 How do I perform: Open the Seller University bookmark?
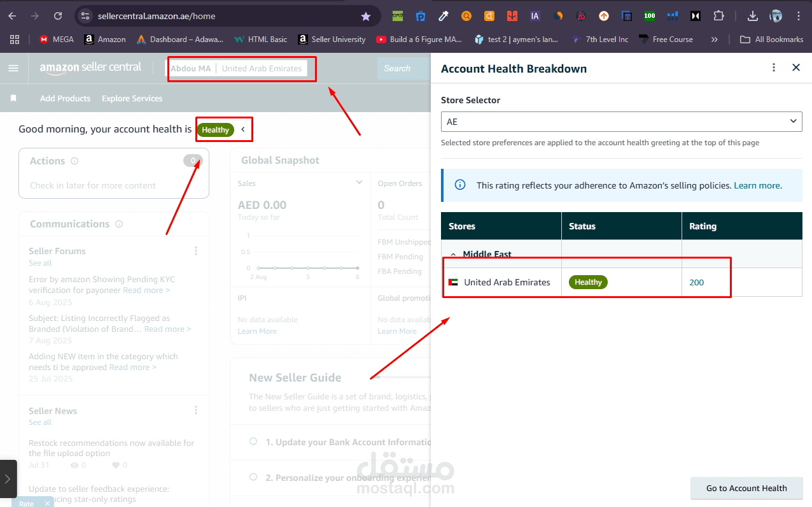coord(332,39)
